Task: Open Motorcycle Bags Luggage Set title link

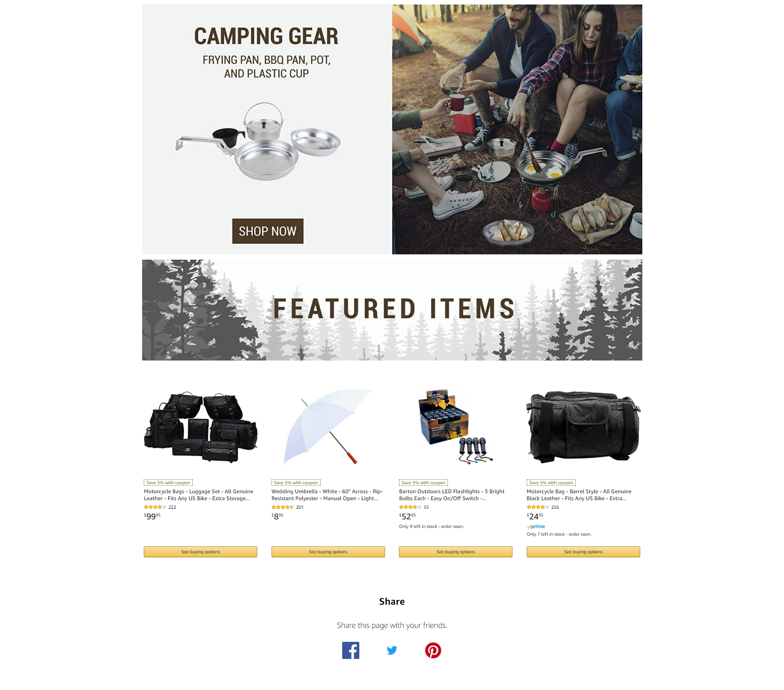Action: coord(198,495)
